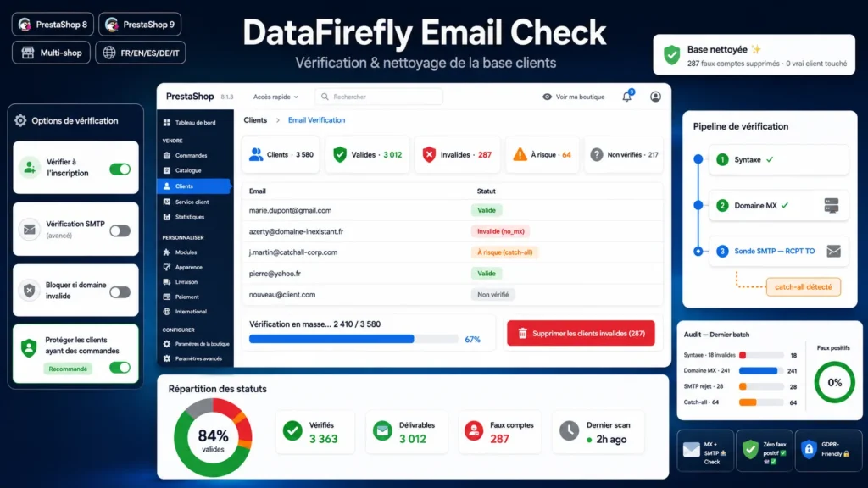Viewport: 868px width, 488px height.
Task: Click the eye icon beside Voir ma boutique
Action: click(x=547, y=97)
